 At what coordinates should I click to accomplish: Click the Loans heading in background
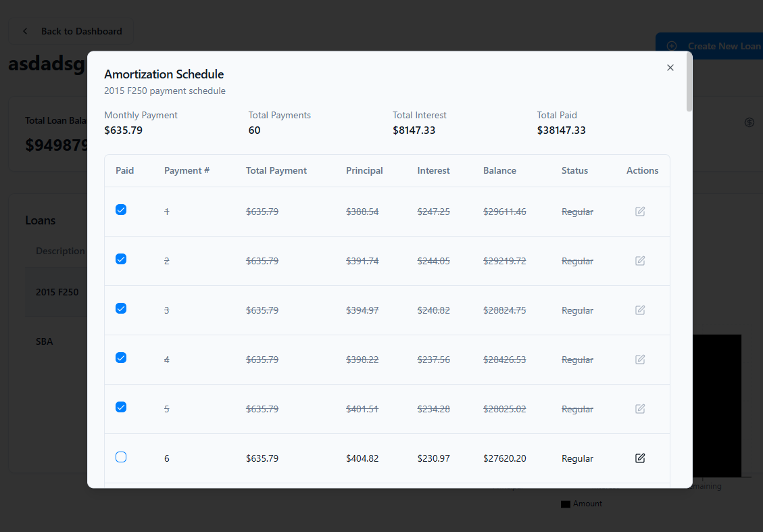pyautogui.click(x=41, y=220)
